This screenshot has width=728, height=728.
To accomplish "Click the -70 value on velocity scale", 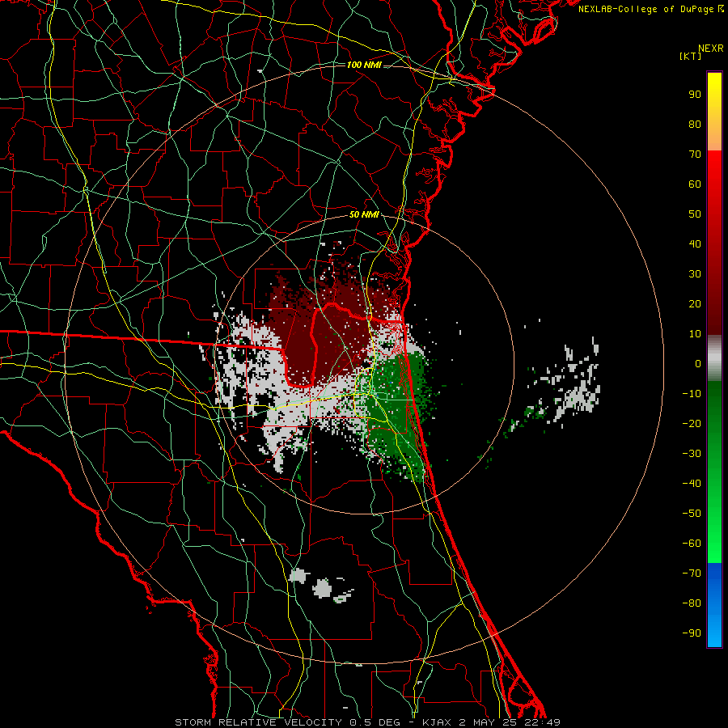I will [692, 574].
